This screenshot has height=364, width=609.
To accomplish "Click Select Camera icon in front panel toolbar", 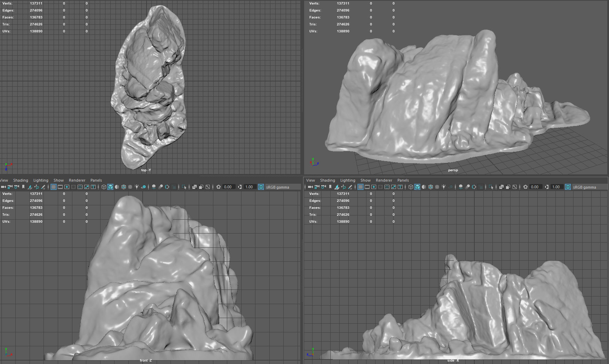I will pyautogui.click(x=3, y=187).
